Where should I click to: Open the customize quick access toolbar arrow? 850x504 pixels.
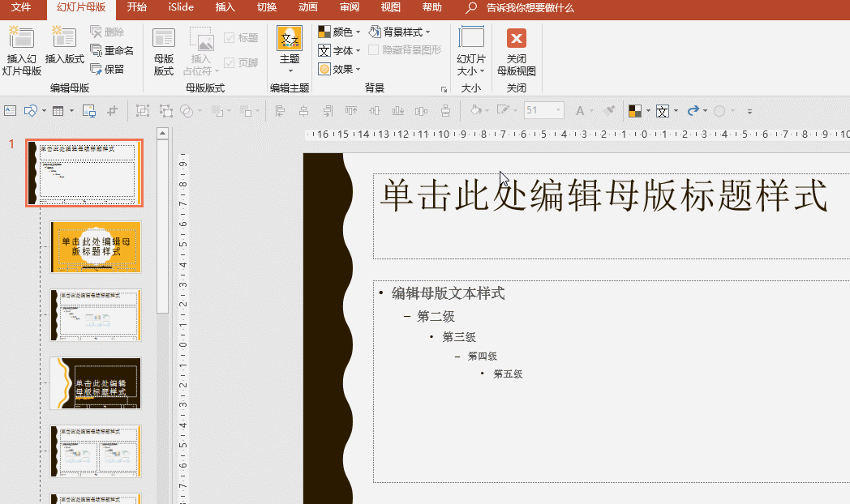click(x=749, y=112)
